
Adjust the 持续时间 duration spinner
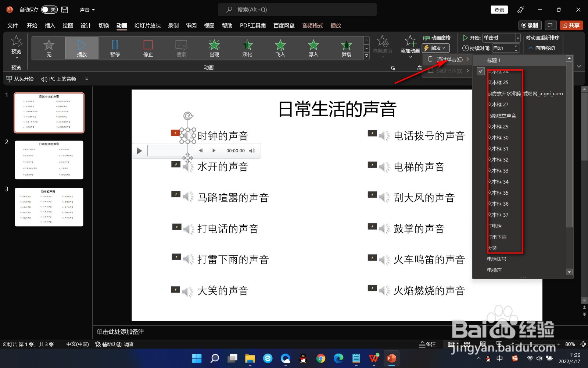point(516,48)
